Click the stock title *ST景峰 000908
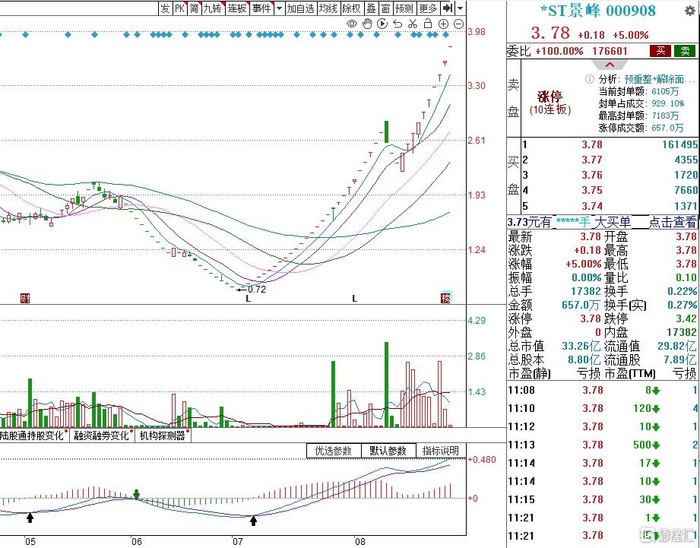Viewport: 700px width, 548px height. [x=598, y=11]
